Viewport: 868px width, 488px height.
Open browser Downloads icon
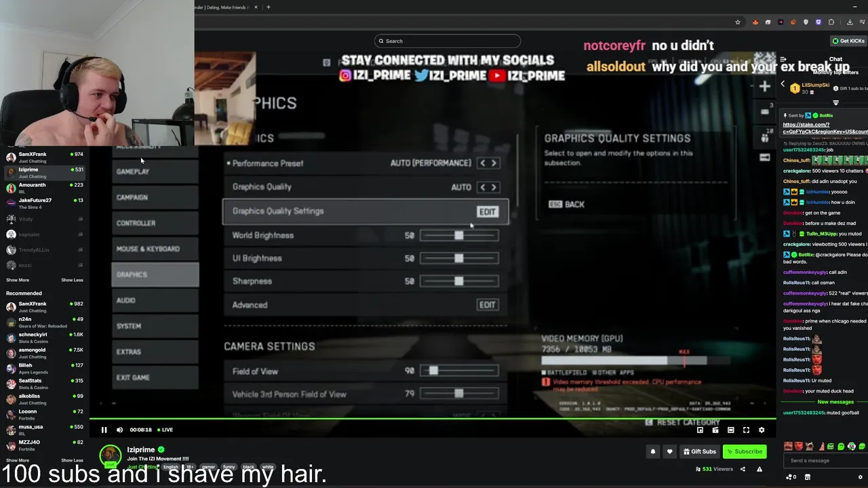click(x=850, y=22)
